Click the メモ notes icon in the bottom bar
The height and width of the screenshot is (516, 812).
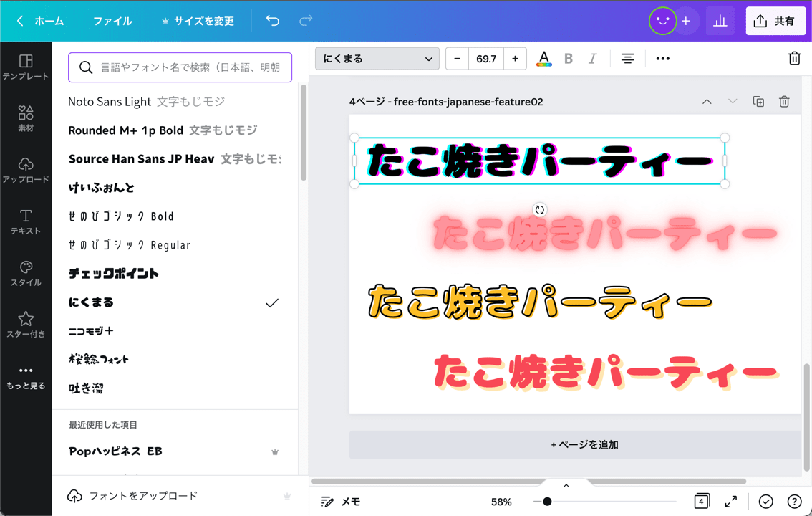[x=327, y=501]
